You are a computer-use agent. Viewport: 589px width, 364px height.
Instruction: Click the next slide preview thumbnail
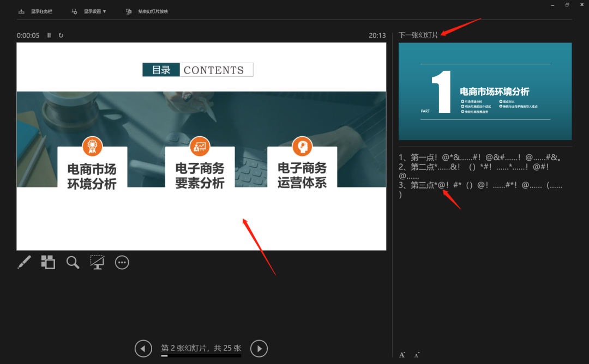point(485,91)
